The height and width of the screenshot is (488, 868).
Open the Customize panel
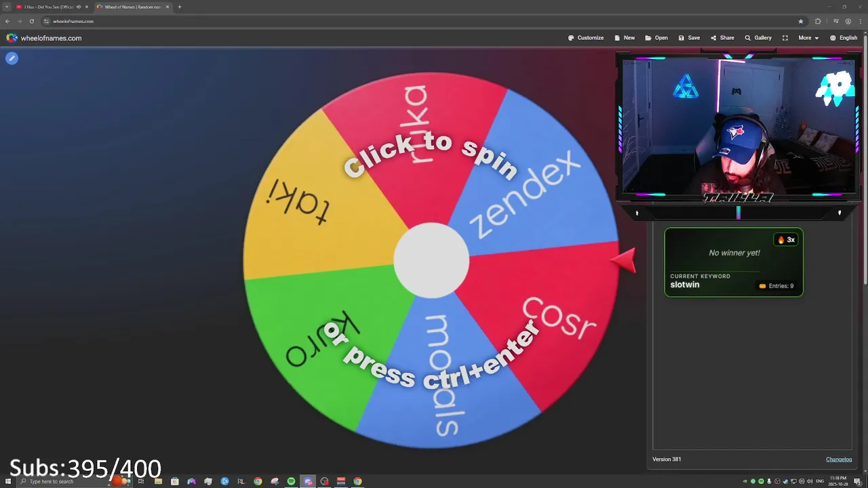[586, 38]
